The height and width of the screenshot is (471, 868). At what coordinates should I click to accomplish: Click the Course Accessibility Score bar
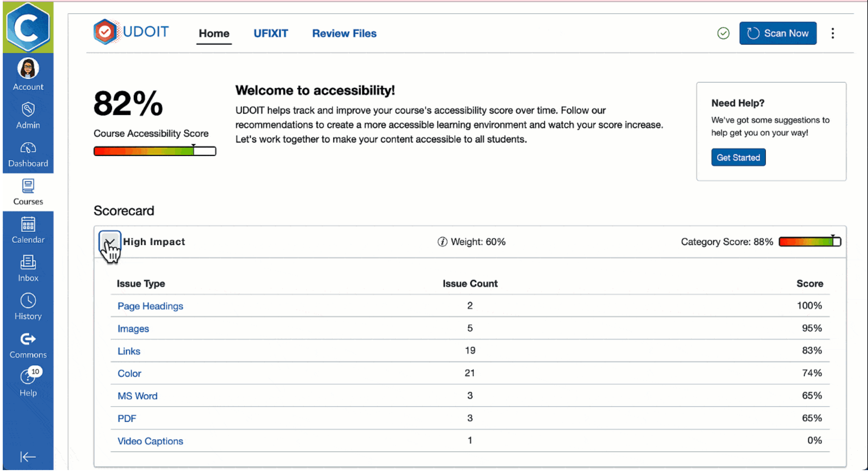(x=155, y=151)
